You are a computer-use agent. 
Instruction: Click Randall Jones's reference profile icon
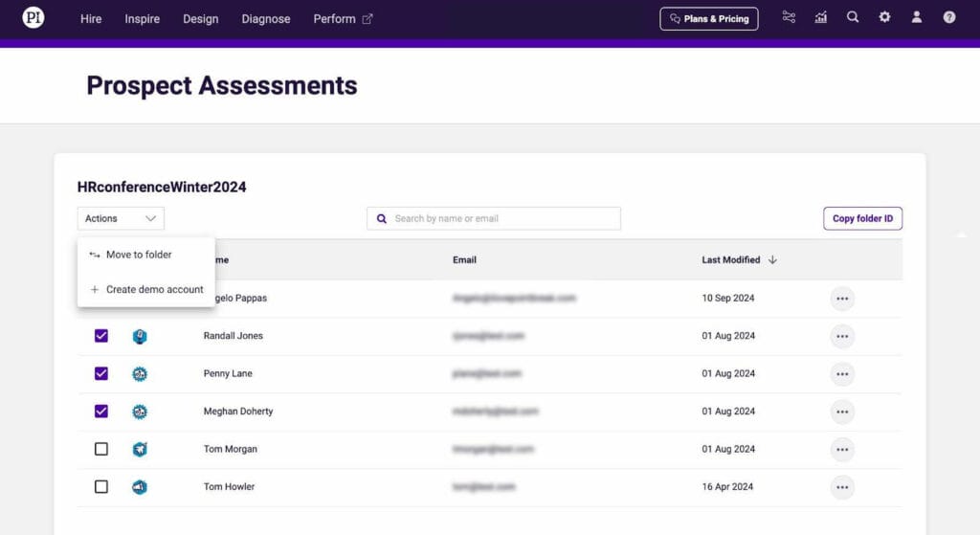tap(140, 336)
